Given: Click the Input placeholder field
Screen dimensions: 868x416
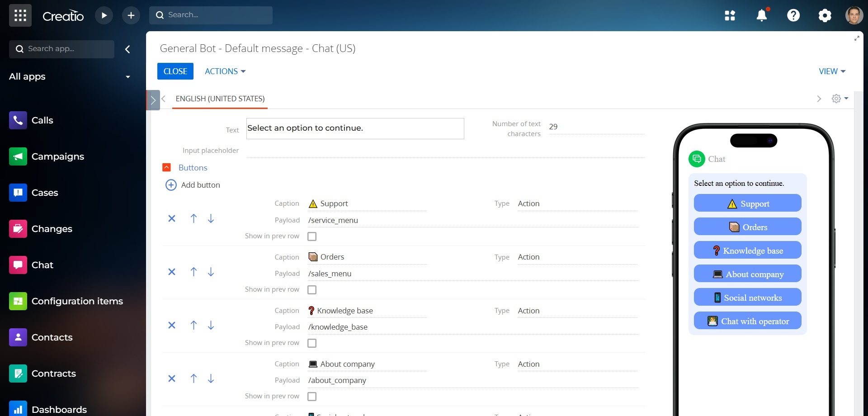Looking at the screenshot, I should [x=446, y=151].
